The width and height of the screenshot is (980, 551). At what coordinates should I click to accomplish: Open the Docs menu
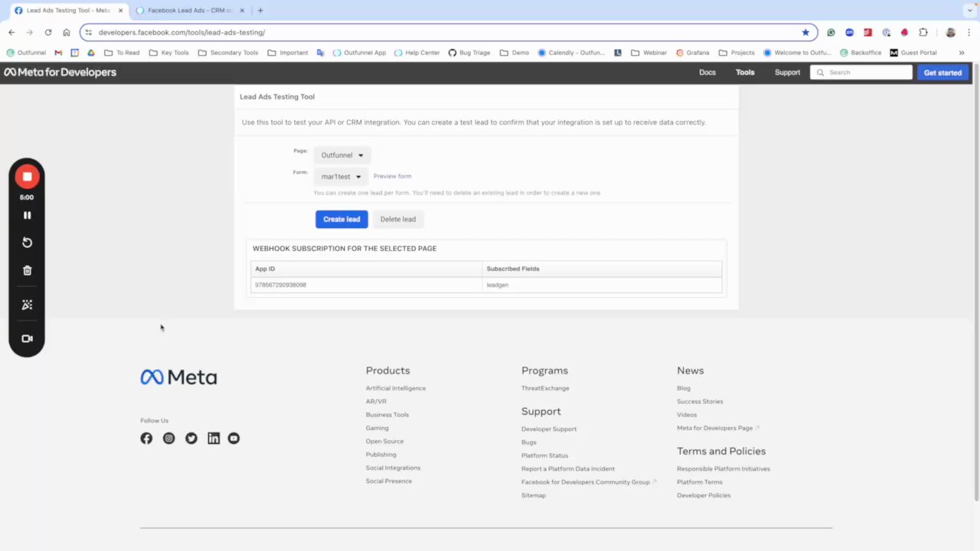pyautogui.click(x=707, y=73)
